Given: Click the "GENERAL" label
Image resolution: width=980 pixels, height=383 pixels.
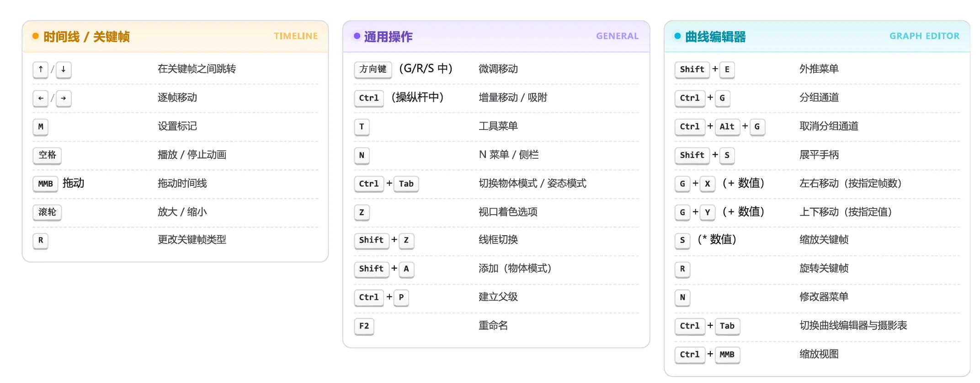Looking at the screenshot, I should [x=617, y=36].
